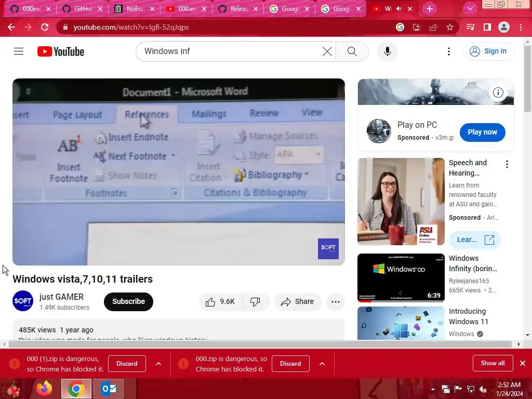Screen dimensions: 532x399
Task: Click the Play now ad button
Action: coord(482,132)
